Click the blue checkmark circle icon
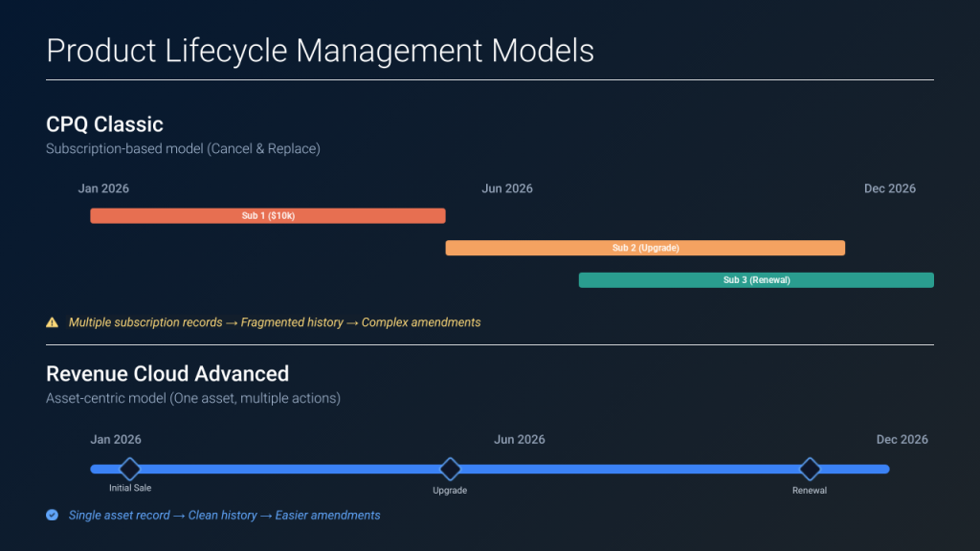The image size is (980, 551). (x=52, y=515)
